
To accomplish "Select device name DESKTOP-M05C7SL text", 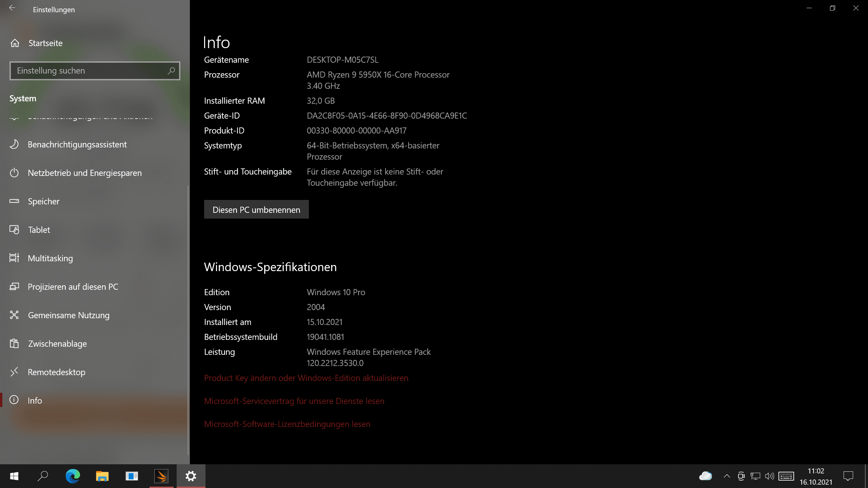I will point(342,60).
